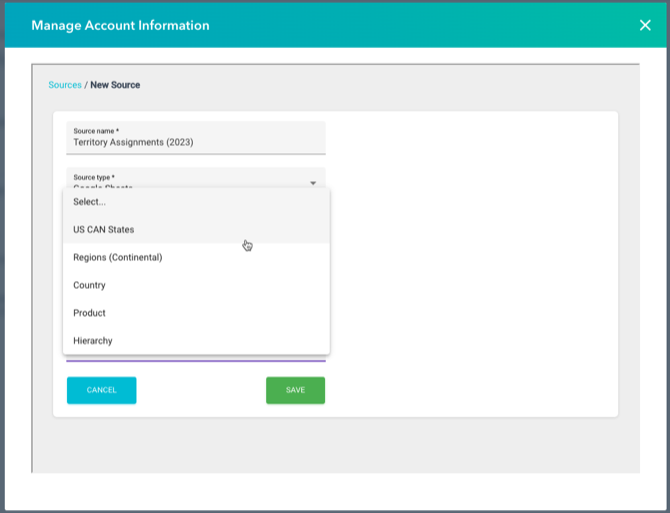
Task: Pick Product from the list
Action: point(196,313)
